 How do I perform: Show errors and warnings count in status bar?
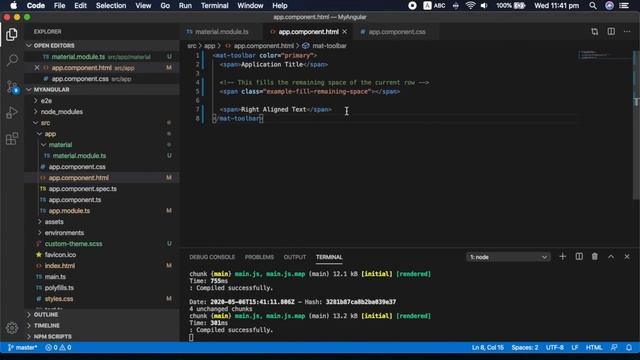[58, 347]
